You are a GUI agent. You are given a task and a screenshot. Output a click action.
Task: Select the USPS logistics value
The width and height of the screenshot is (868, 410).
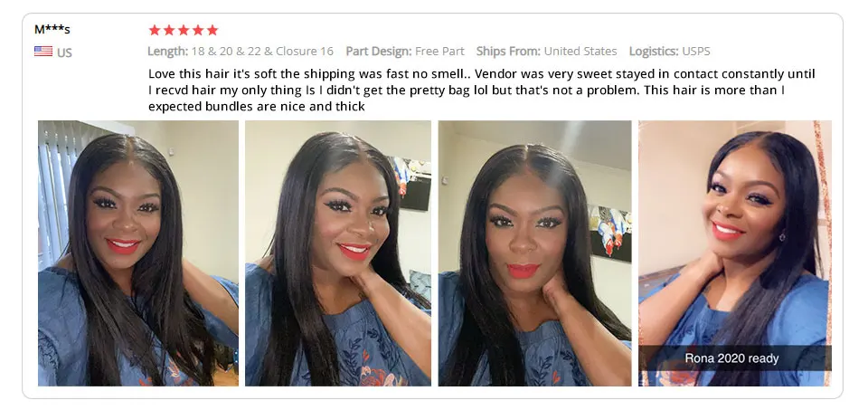(x=696, y=52)
